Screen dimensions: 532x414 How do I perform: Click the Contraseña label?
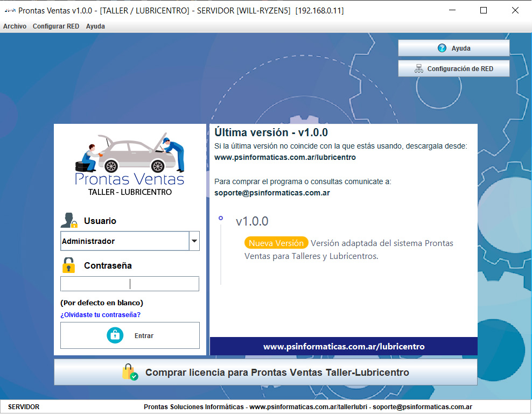(x=108, y=265)
